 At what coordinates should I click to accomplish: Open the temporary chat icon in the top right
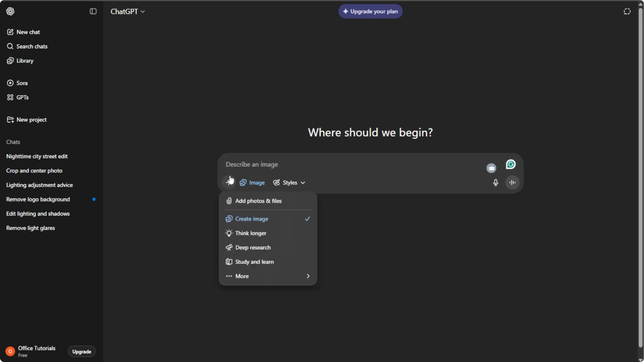coord(627,11)
